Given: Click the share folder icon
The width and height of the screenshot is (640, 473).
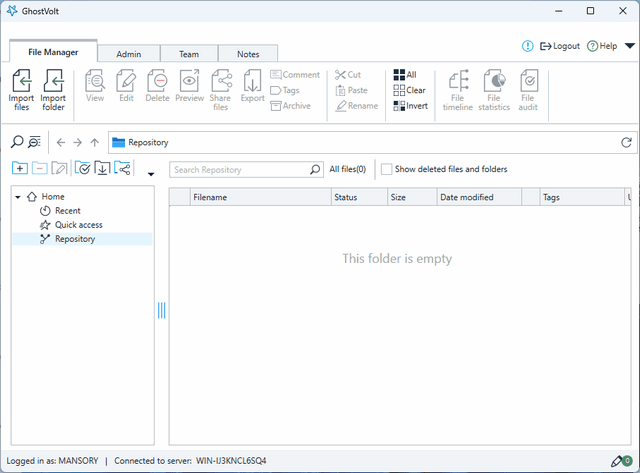Looking at the screenshot, I should 123,169.
